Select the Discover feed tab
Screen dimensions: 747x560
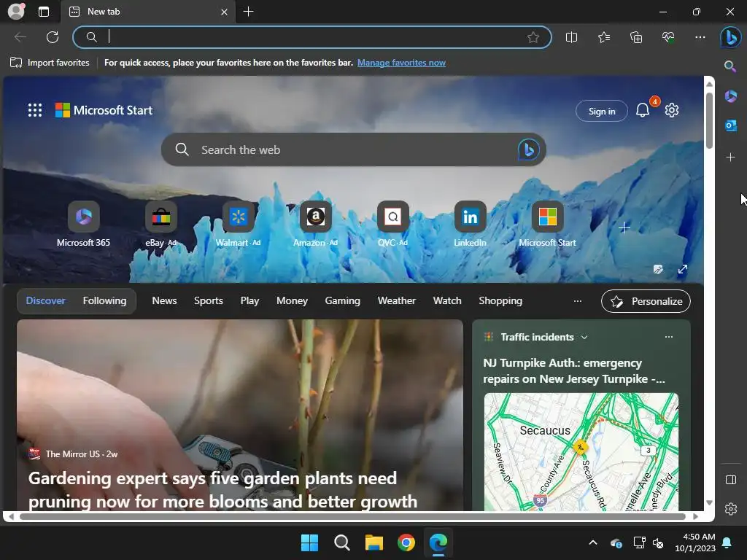[45, 301]
